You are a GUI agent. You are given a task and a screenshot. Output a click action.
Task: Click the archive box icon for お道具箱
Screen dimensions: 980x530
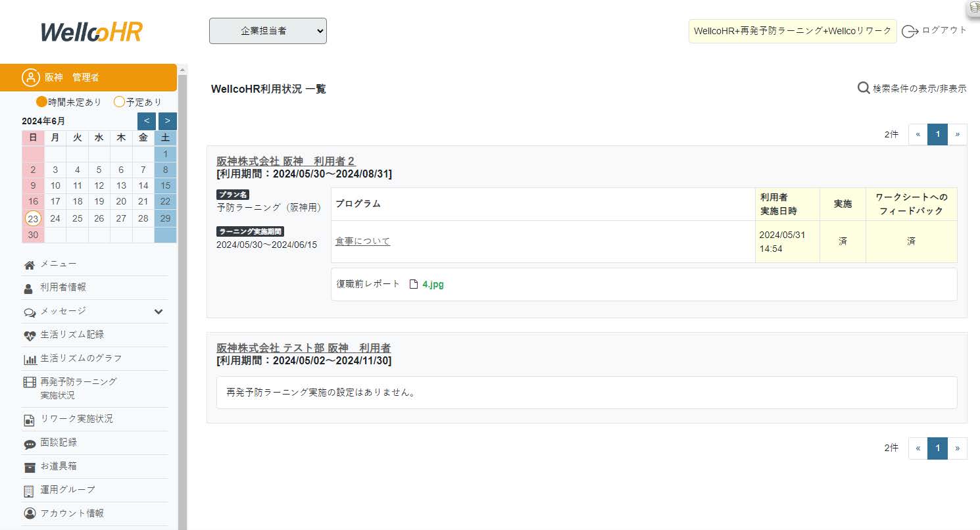pos(29,467)
